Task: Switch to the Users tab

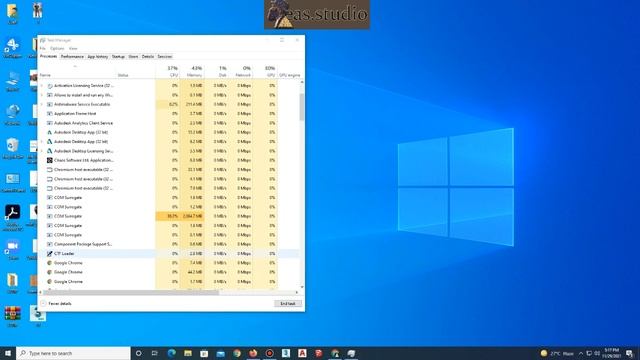Action: (x=133, y=57)
